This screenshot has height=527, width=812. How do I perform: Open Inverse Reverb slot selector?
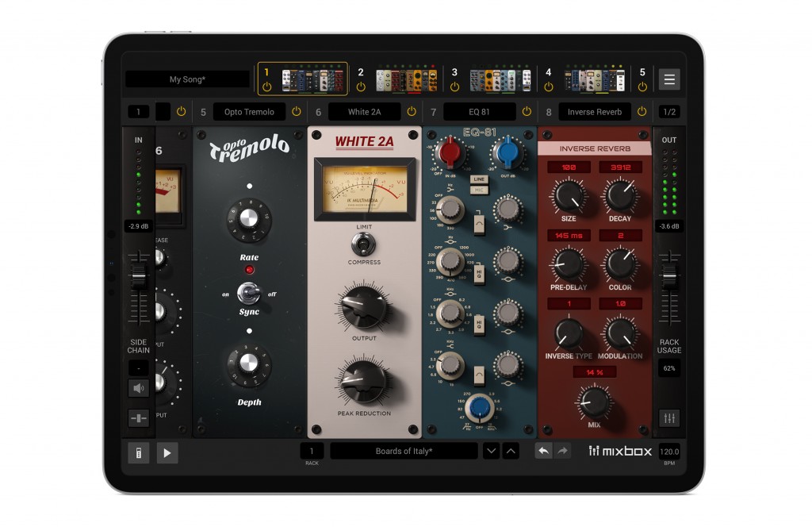(595, 111)
